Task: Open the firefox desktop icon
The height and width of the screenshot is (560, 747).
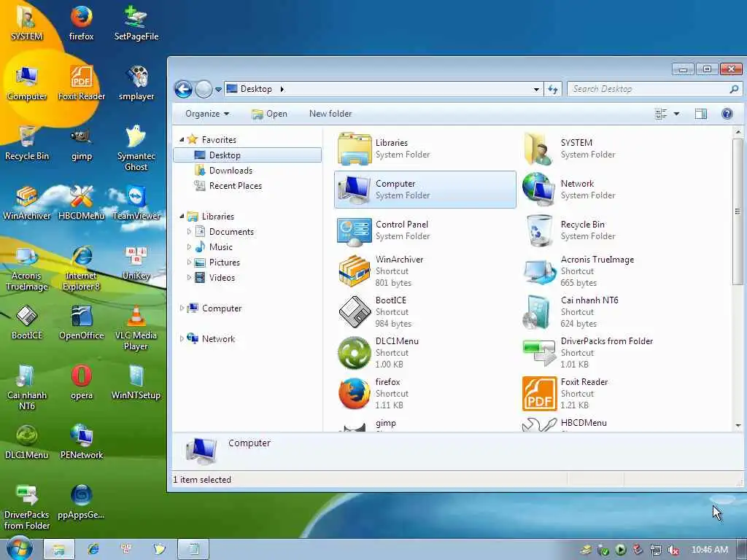Action: pyautogui.click(x=82, y=23)
